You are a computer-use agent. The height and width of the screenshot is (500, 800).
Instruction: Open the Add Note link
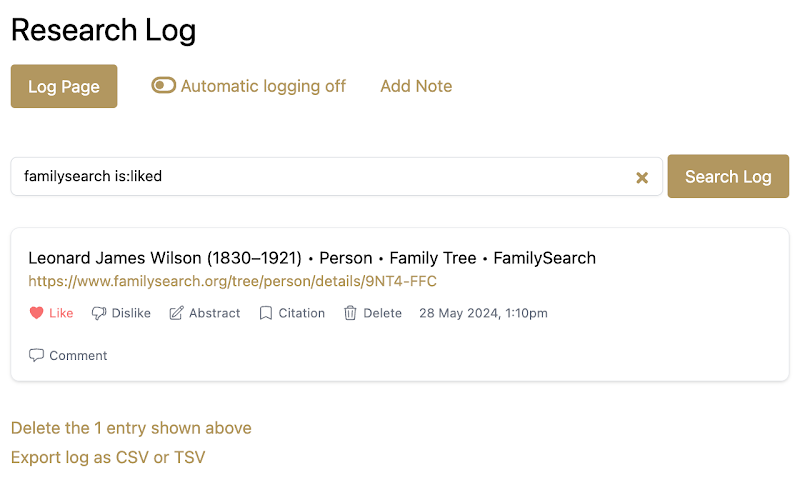[x=416, y=86]
